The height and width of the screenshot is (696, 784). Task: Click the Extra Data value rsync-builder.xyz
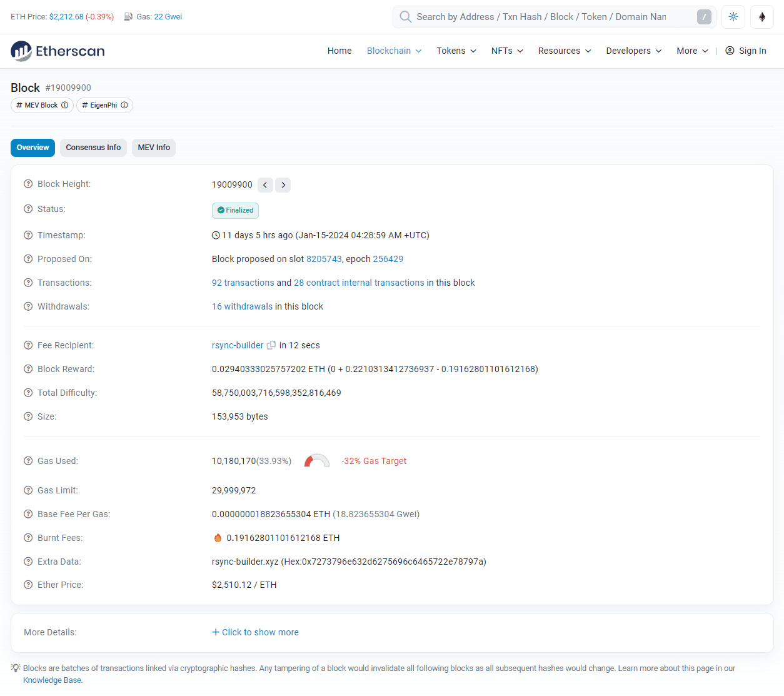coord(349,562)
